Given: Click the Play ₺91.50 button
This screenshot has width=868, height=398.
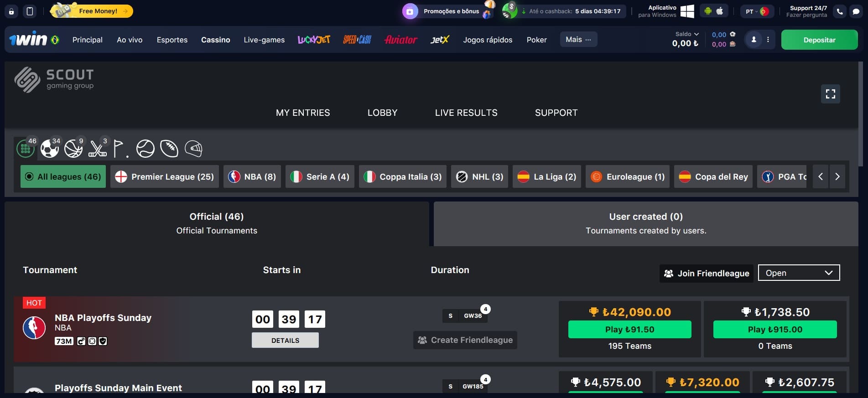Looking at the screenshot, I should pos(629,329).
